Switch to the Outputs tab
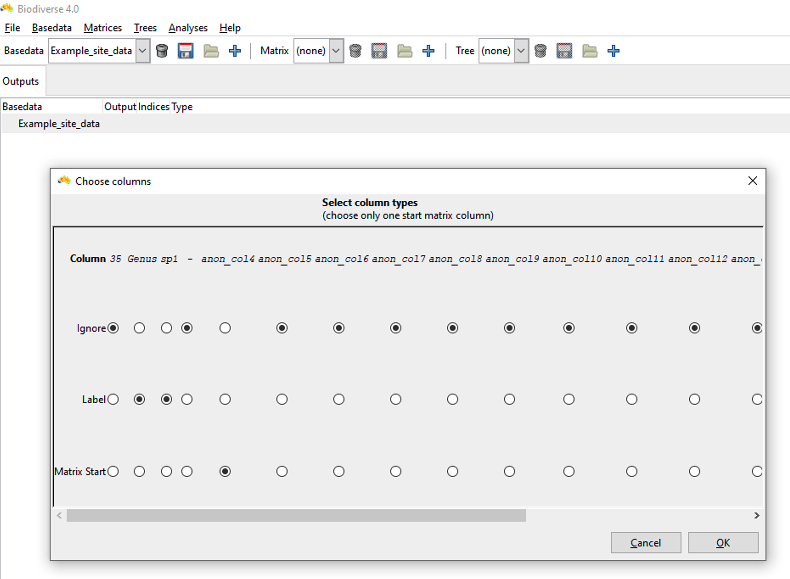The height and width of the screenshot is (579, 790). click(21, 81)
